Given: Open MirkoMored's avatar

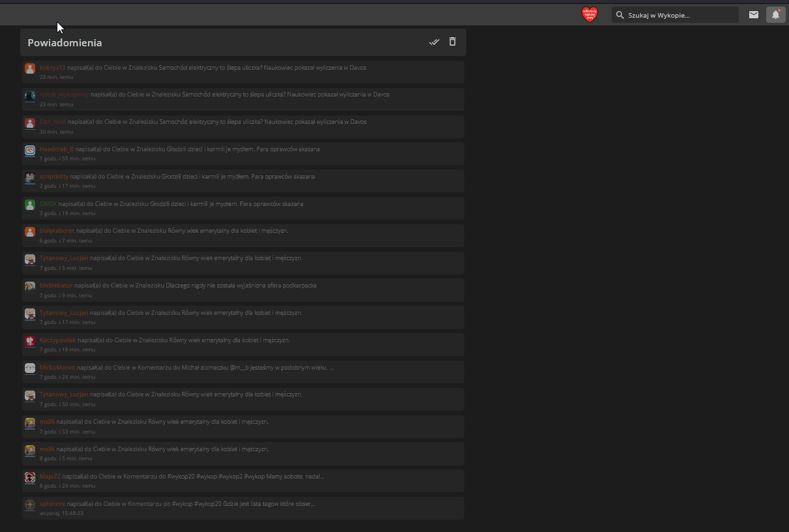Looking at the screenshot, I should click(30, 368).
